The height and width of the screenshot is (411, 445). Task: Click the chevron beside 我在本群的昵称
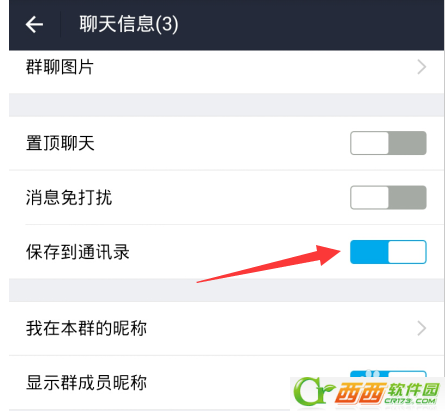[x=422, y=328]
